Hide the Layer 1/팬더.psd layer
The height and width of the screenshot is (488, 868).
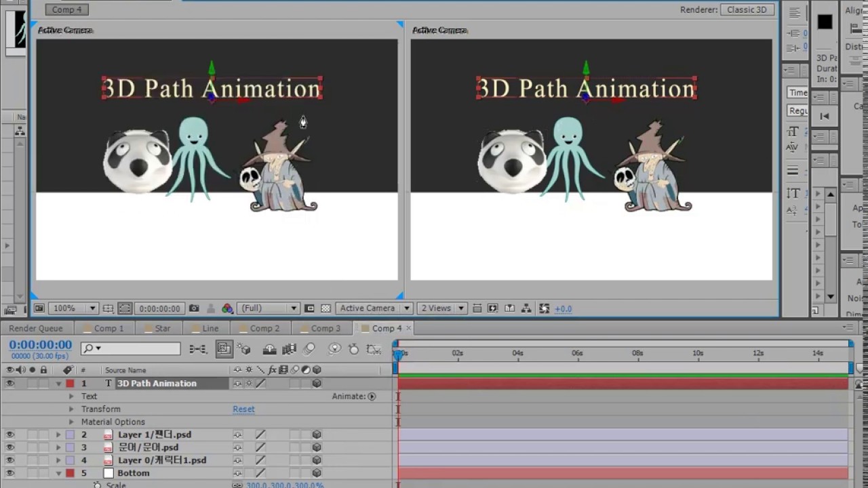(9, 435)
